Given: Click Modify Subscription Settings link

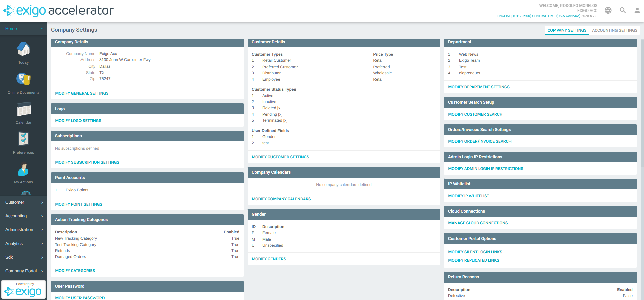Looking at the screenshot, I should pyautogui.click(x=87, y=162).
